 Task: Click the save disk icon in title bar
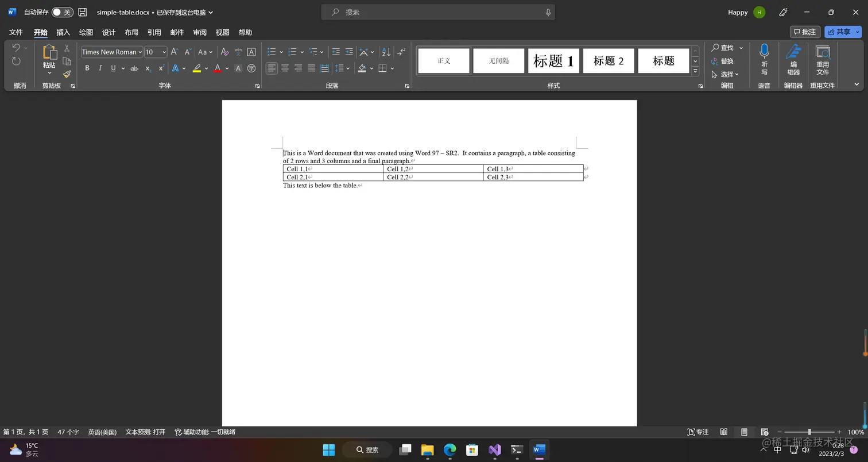tap(83, 12)
